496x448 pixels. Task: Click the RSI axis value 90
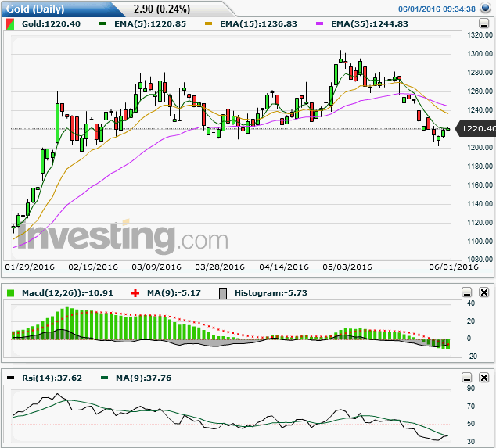point(471,389)
